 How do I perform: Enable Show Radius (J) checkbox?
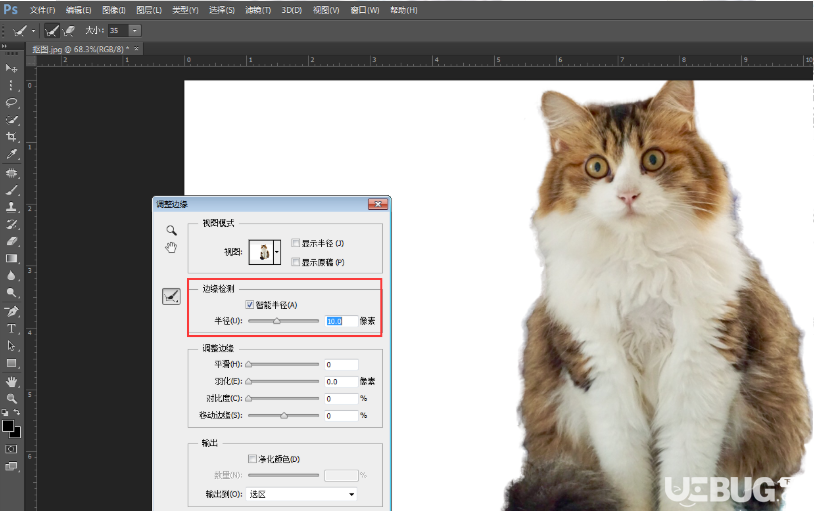tap(295, 243)
